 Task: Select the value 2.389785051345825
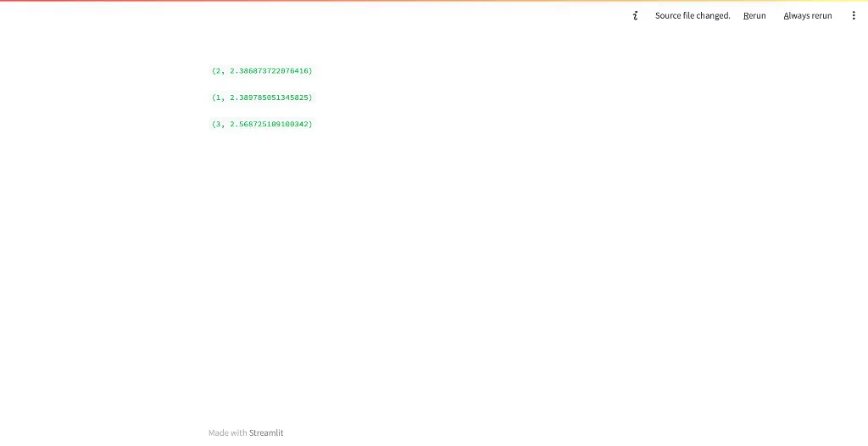(269, 98)
